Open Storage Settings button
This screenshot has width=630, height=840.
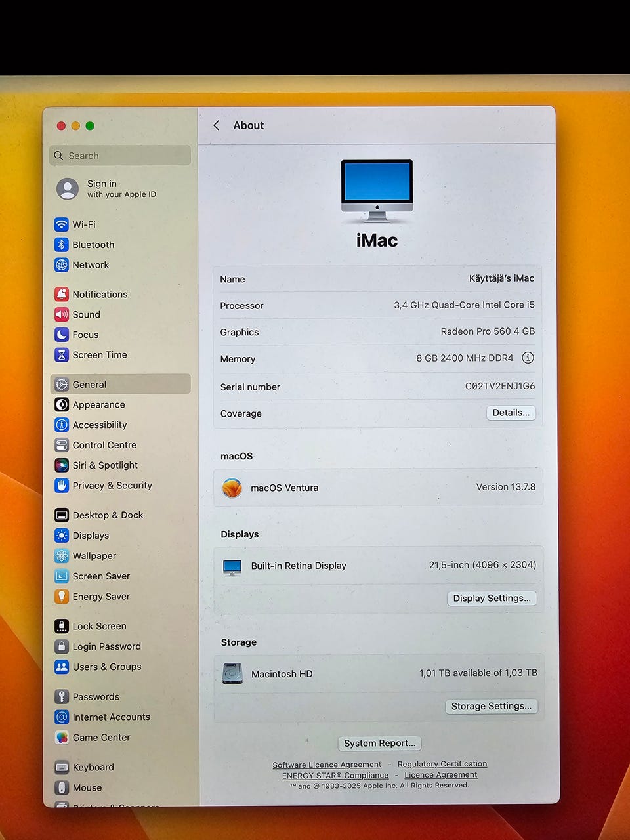click(x=492, y=707)
